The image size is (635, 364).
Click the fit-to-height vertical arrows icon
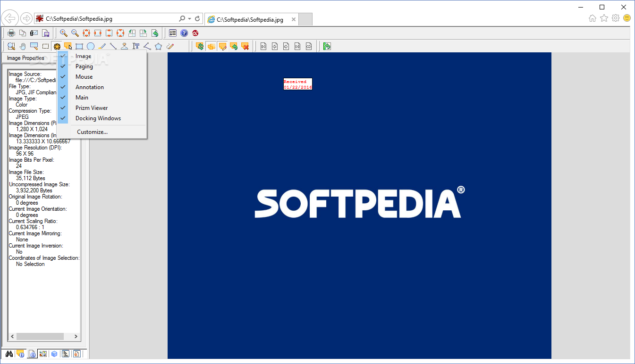109,33
